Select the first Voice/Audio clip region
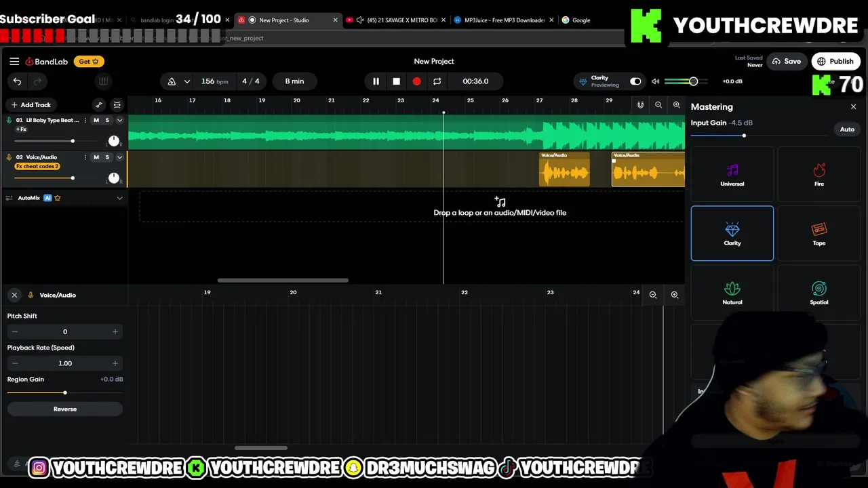The width and height of the screenshot is (868, 488). click(x=564, y=169)
